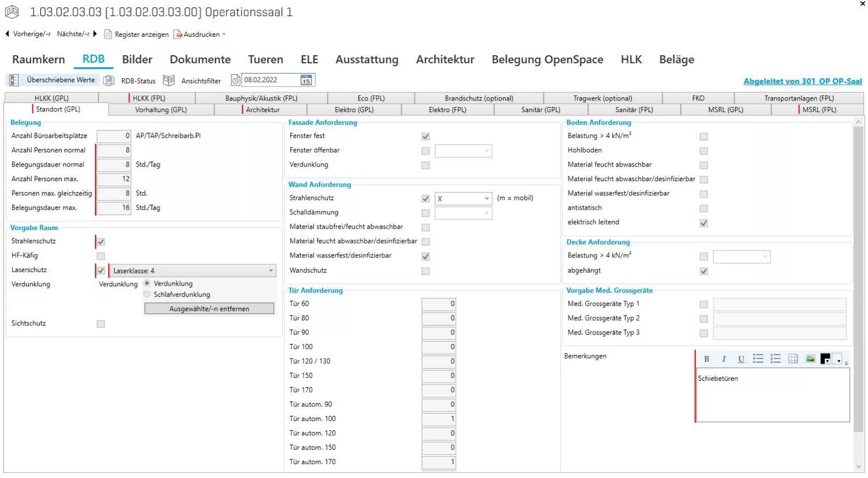Open the text color dropdown swatch

click(825, 360)
